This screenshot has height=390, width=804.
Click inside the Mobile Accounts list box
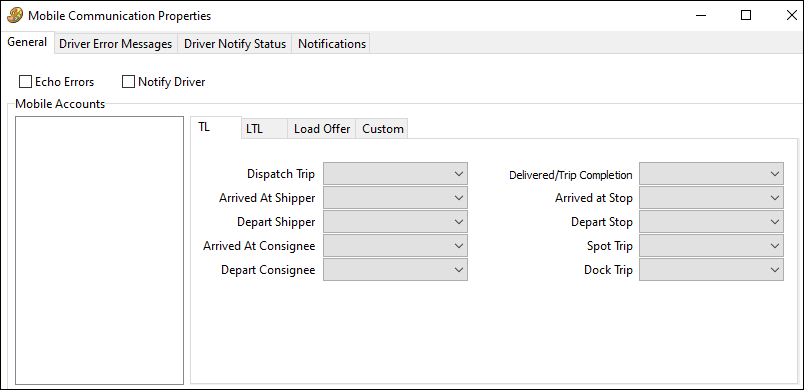click(99, 250)
